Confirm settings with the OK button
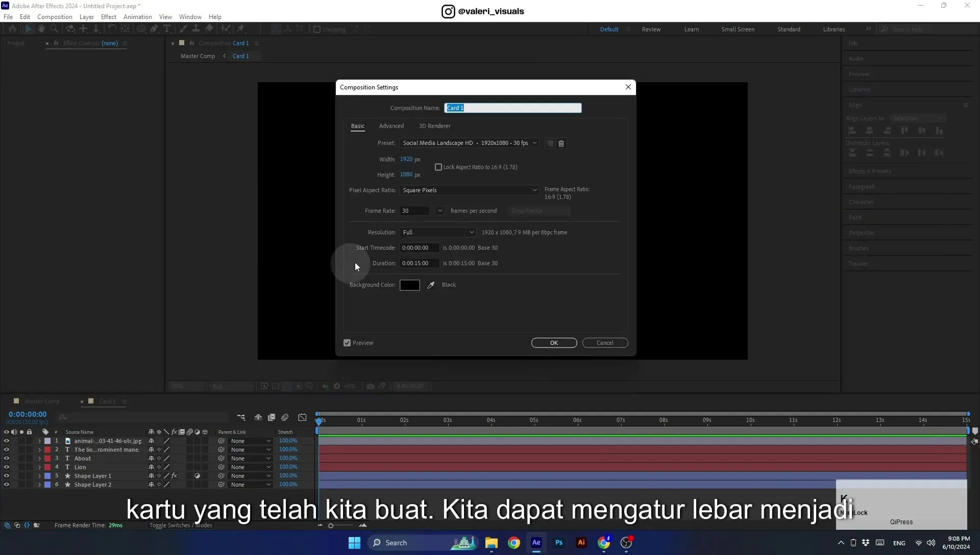The width and height of the screenshot is (980, 555). point(554,343)
